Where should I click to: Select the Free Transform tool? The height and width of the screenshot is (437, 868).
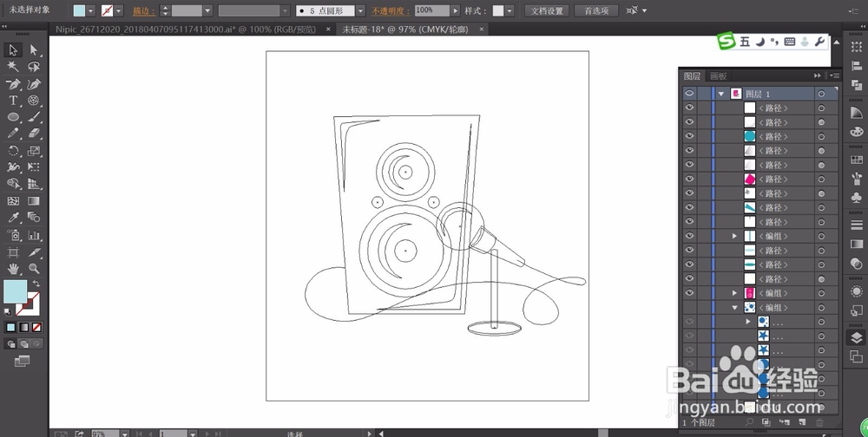tap(34, 167)
